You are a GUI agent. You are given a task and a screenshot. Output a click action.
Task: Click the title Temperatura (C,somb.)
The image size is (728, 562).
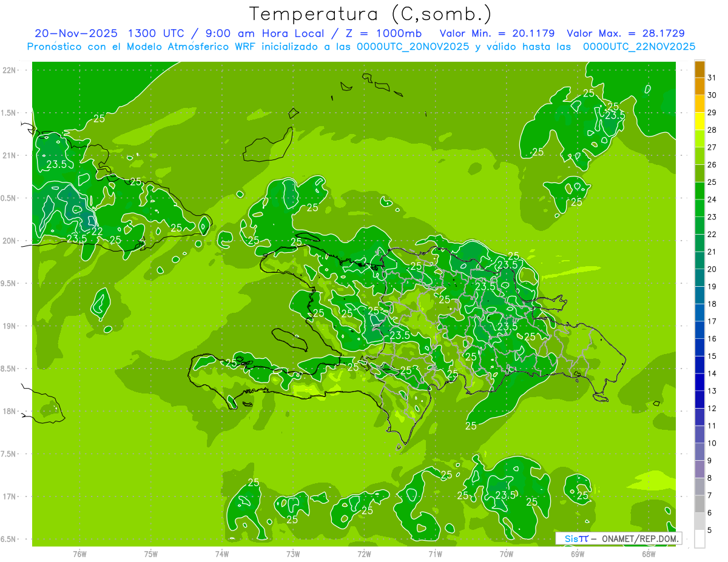point(370,14)
